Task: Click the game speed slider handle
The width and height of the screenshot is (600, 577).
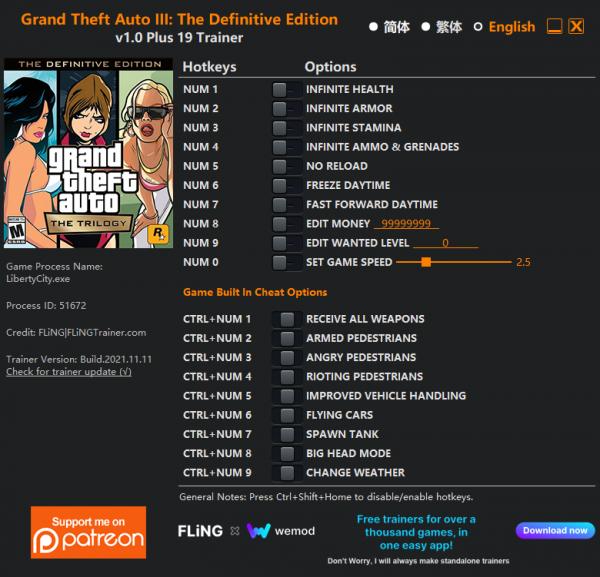Action: pyautogui.click(x=426, y=262)
